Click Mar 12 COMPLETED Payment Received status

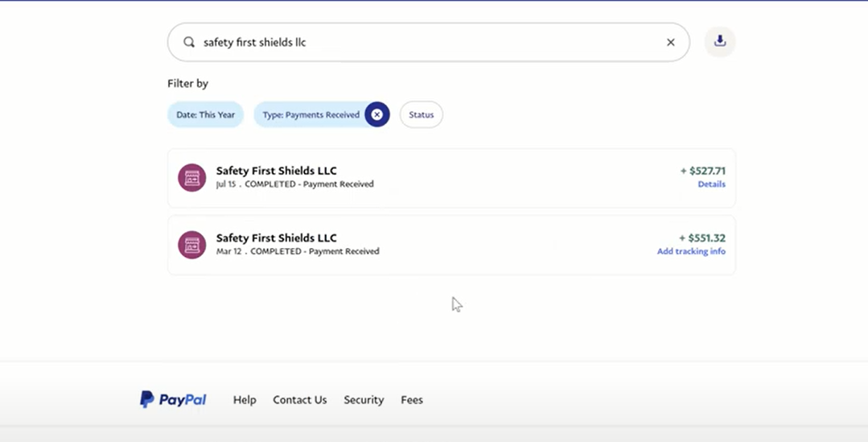click(x=298, y=251)
